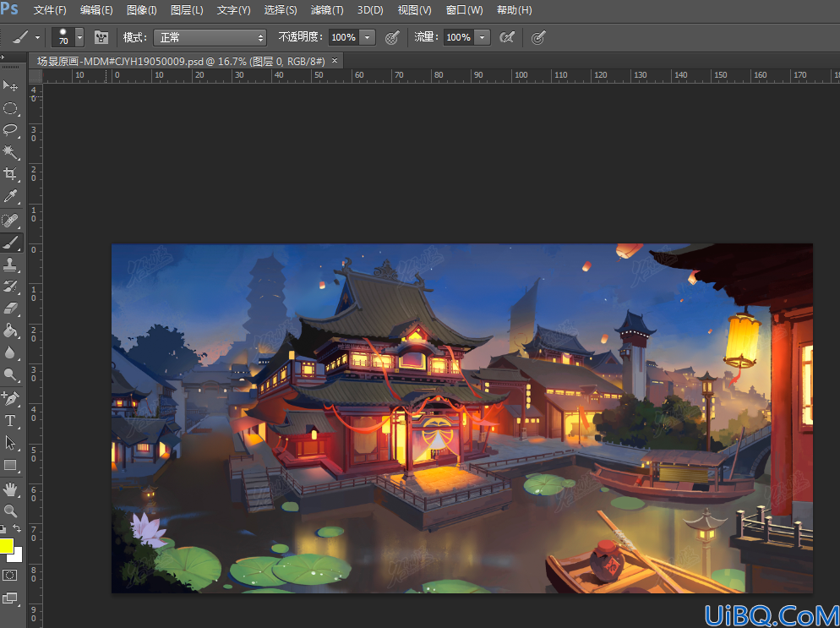The width and height of the screenshot is (840, 628).
Task: Toggle Quick Mask mode
Action: pyautogui.click(x=10, y=576)
